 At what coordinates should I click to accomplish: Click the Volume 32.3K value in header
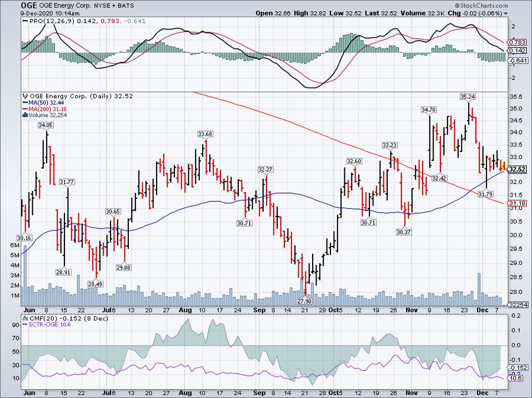pos(423,13)
